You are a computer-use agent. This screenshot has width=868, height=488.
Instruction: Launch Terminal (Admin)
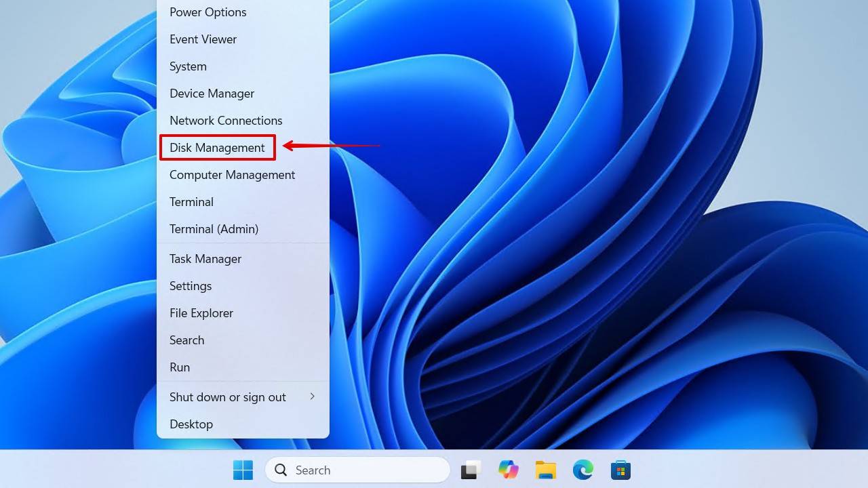coord(214,229)
